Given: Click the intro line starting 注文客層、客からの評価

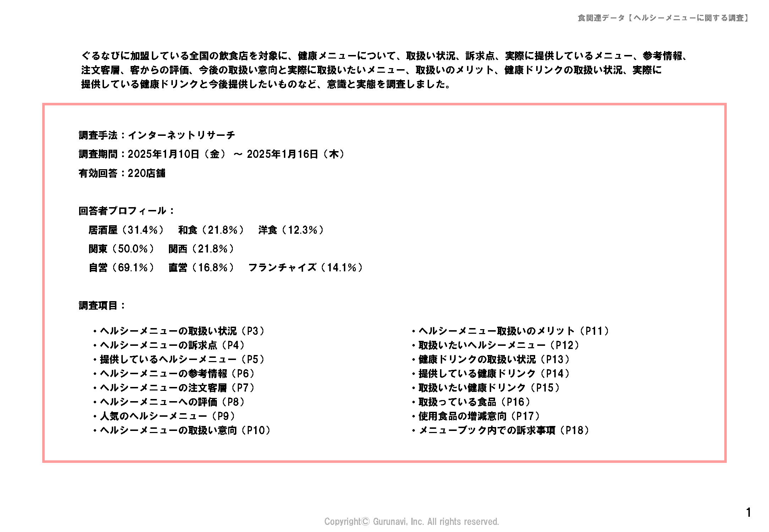Looking at the screenshot, I should [x=371, y=70].
